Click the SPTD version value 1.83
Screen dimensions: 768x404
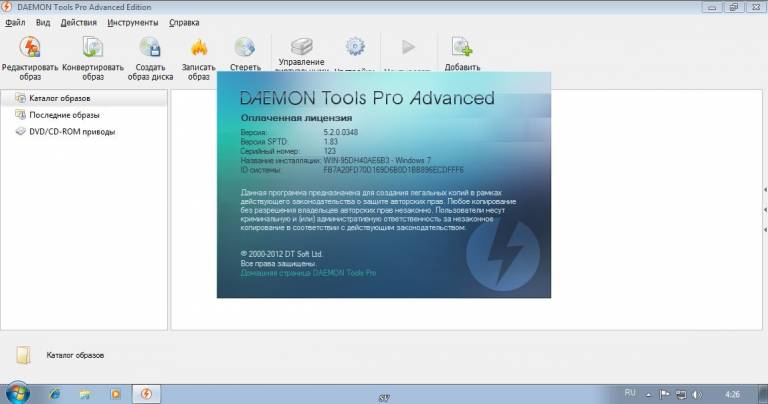tap(331, 142)
